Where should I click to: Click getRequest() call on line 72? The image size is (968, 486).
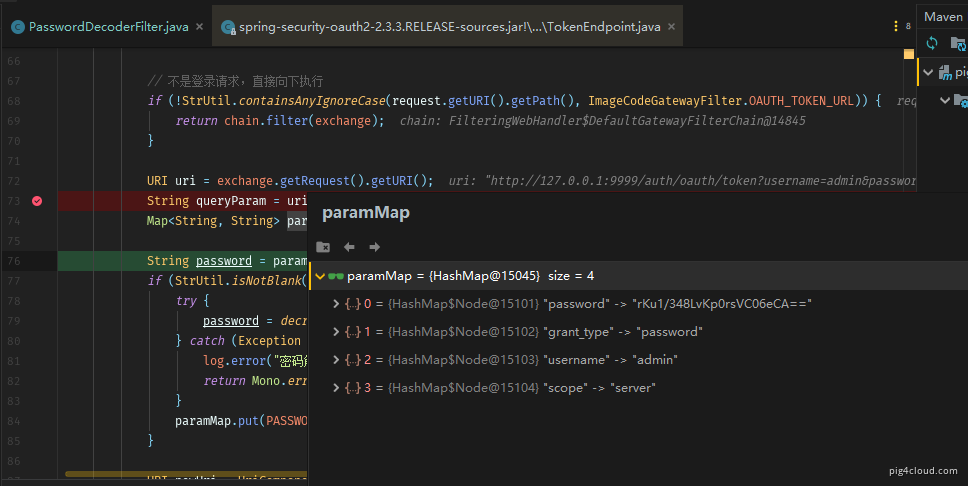(322, 181)
